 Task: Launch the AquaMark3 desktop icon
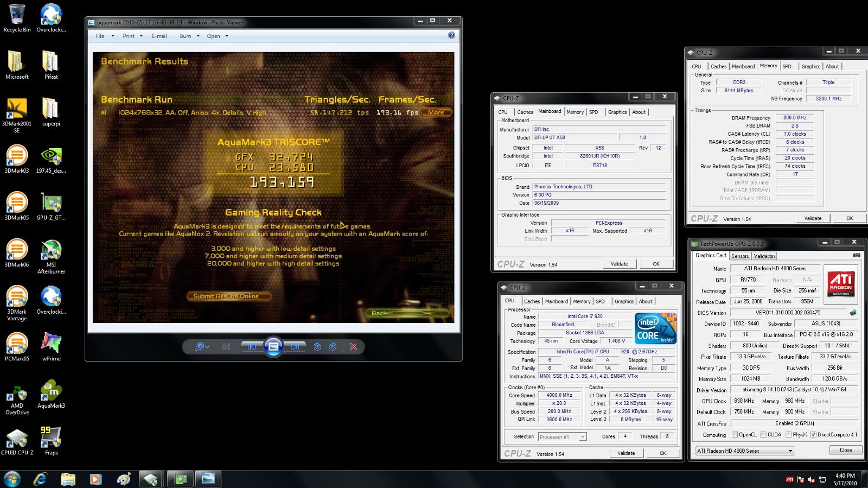click(x=51, y=394)
